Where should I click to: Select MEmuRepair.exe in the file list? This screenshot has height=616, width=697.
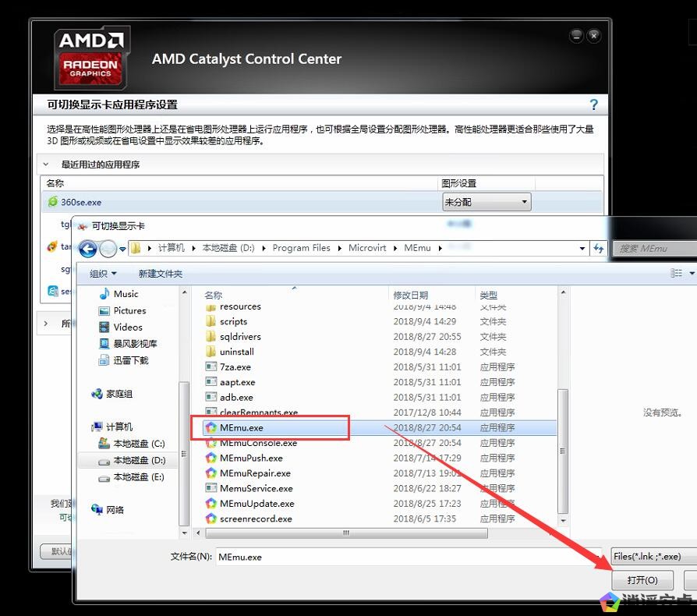pyautogui.click(x=255, y=473)
